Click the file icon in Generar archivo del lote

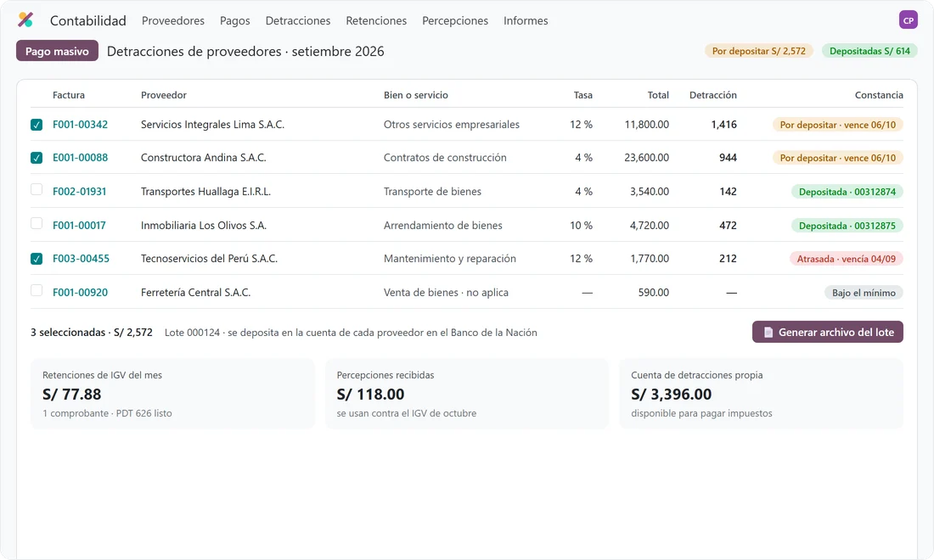point(768,332)
